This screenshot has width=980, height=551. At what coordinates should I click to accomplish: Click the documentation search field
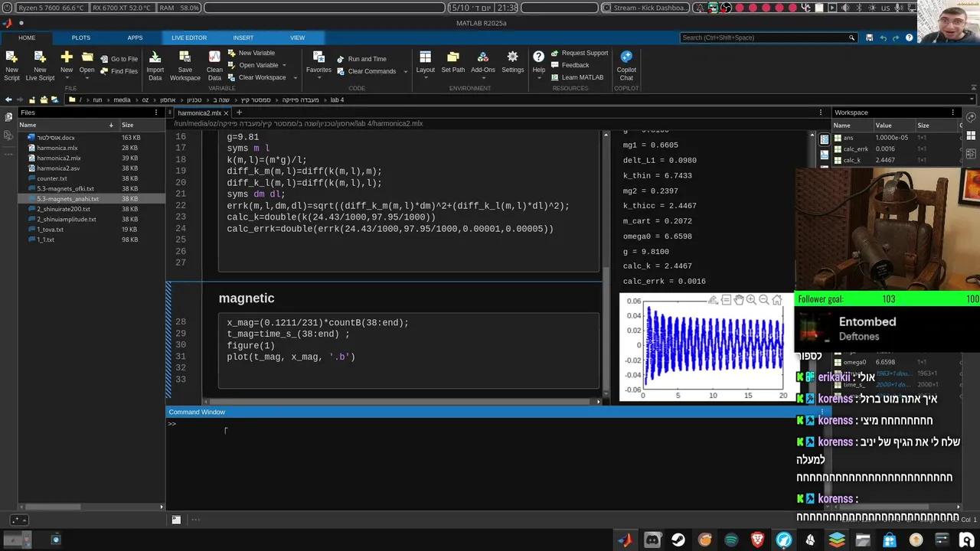[x=768, y=37]
